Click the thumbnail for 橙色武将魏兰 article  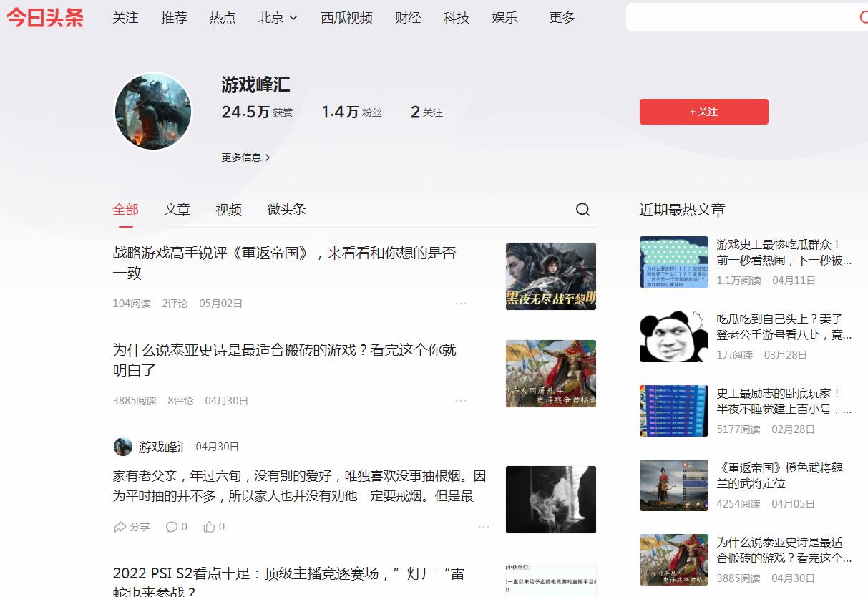pos(674,485)
